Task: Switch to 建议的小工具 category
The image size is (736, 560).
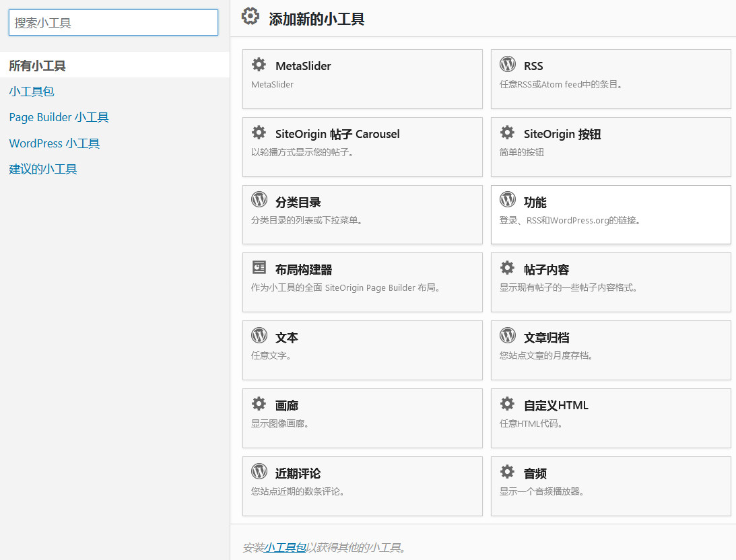Action: coord(42,169)
